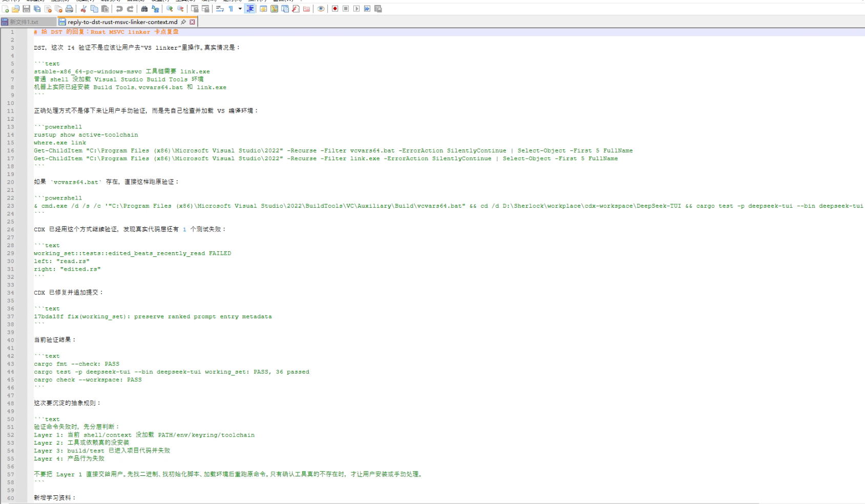Click the line "rustup show active-toolchain"

coord(86,135)
